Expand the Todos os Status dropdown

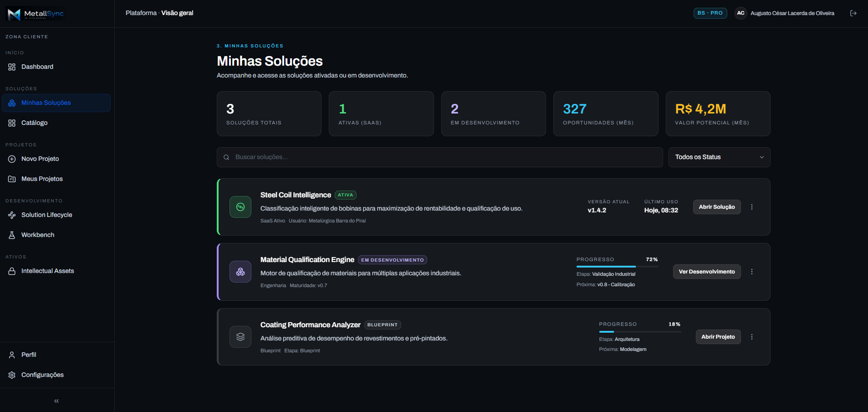719,157
